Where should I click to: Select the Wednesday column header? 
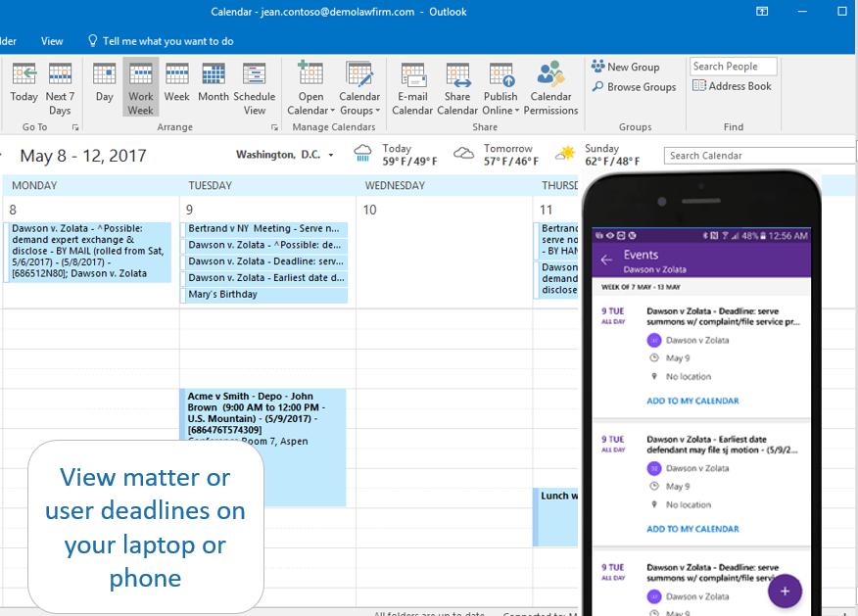pos(444,185)
